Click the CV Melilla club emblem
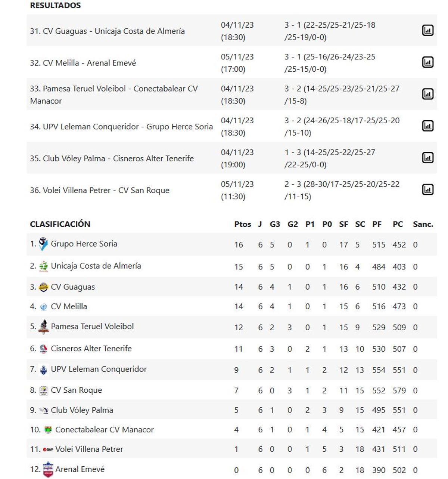Image resolution: width=448 pixels, height=479 pixels. tap(43, 306)
